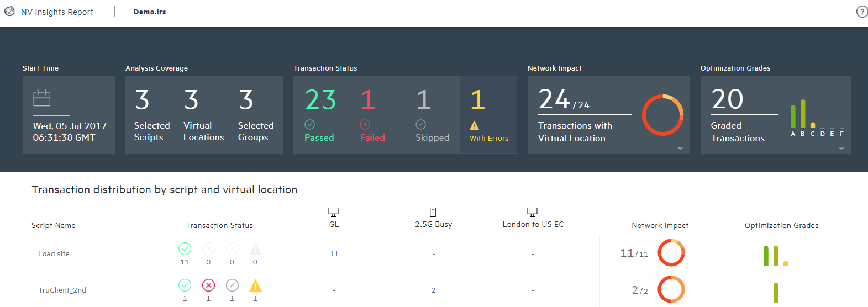Screen dimensions: 868x307
Task: Expand the Optimization Grades panel chevron
Action: click(841, 148)
